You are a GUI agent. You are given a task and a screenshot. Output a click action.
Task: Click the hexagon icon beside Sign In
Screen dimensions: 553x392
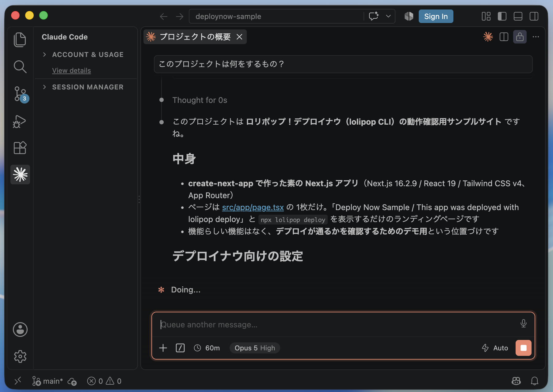pyautogui.click(x=409, y=16)
